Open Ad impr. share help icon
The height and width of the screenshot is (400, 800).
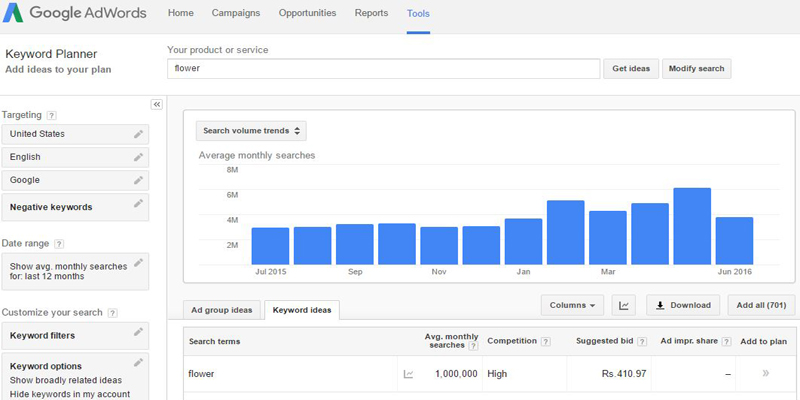coord(727,342)
